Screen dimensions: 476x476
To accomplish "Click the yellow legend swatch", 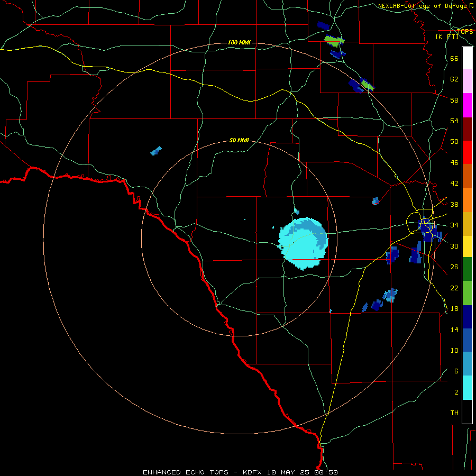I will (467, 246).
